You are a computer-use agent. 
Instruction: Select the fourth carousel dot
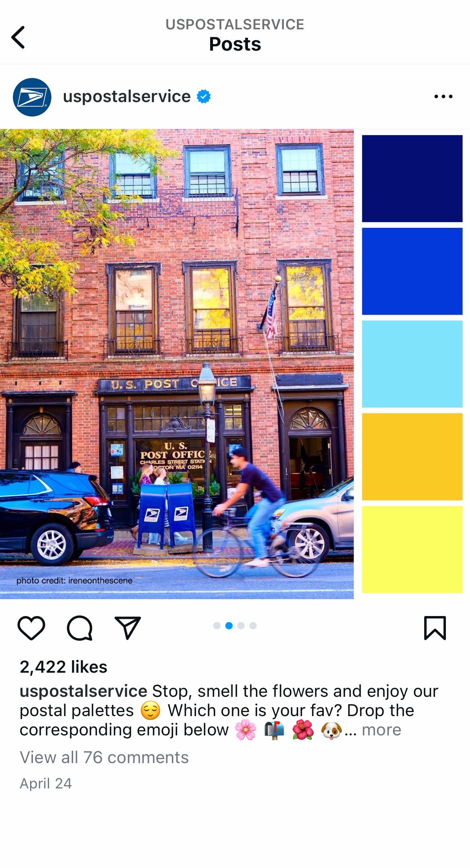tap(253, 626)
